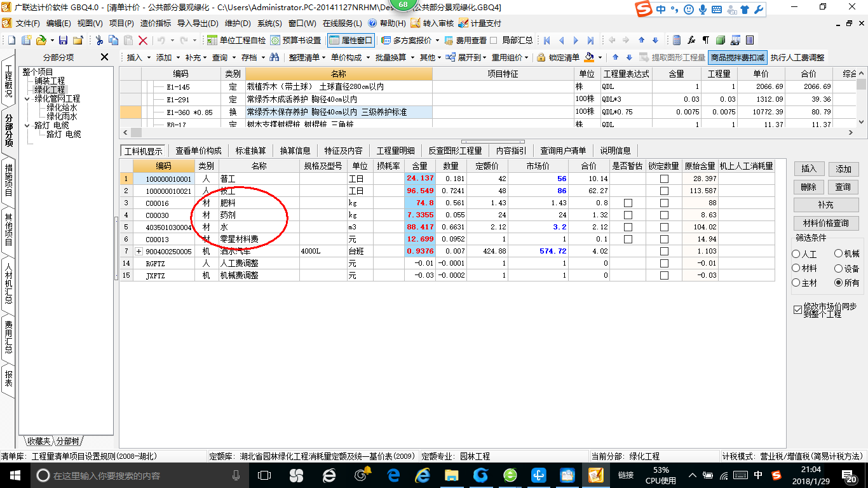The width and height of the screenshot is (868, 488).
Task: Click the open folder icon in the toolbar
Action: (41, 40)
